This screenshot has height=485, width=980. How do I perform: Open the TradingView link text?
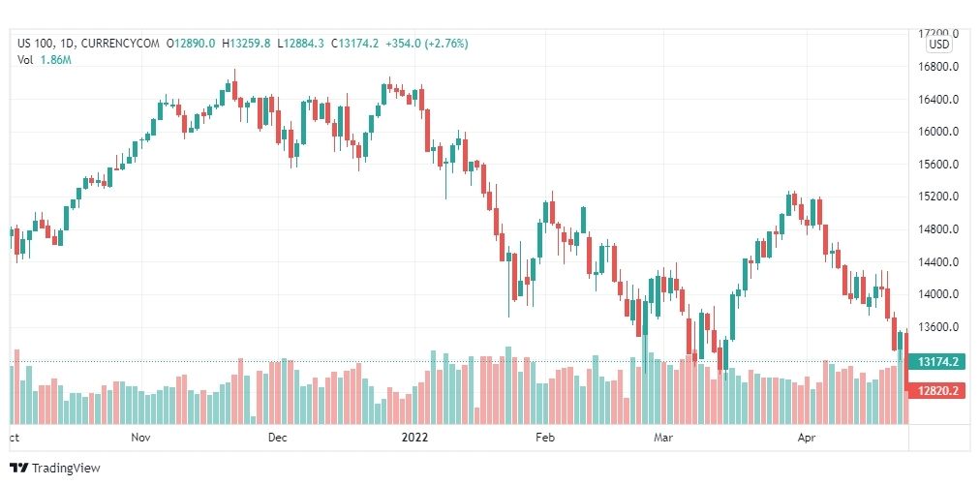click(x=66, y=468)
